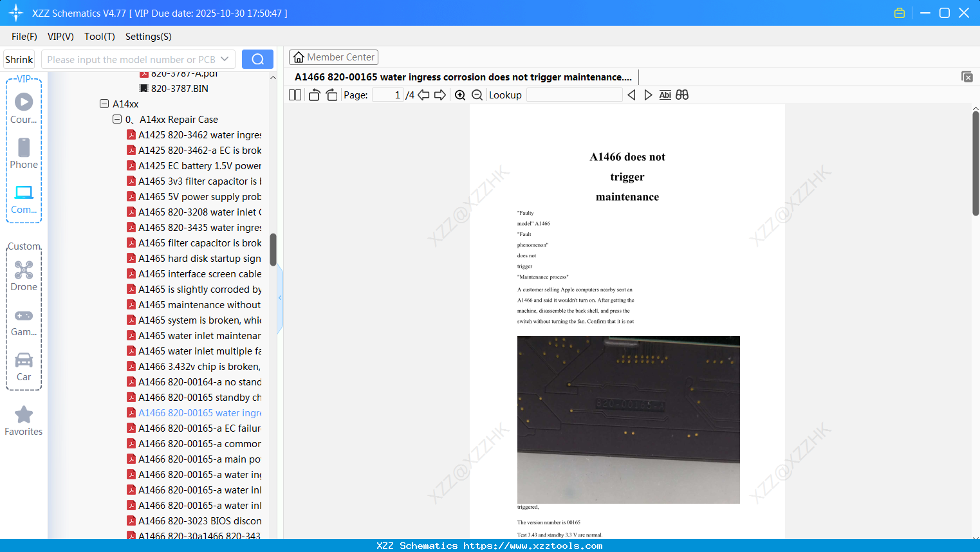Open A1465 maintenance without case
This screenshot has width=980, height=552.
tap(194, 304)
